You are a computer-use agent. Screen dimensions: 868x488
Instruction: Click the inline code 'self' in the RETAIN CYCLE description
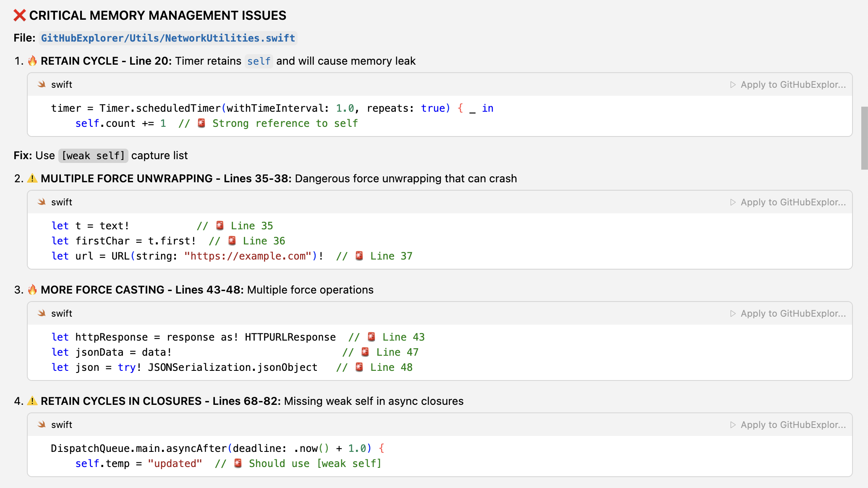click(x=259, y=61)
